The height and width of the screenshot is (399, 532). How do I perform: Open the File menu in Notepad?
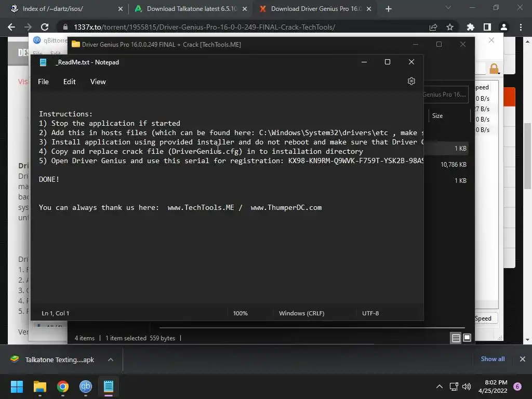[43, 82]
